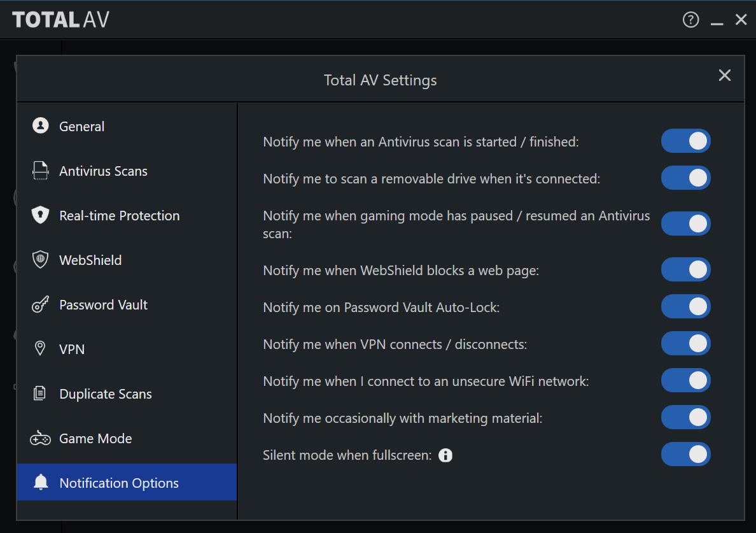The height and width of the screenshot is (533, 756).
Task: Click 'Notify me to scan a removable drive' text
Action: [x=431, y=179]
